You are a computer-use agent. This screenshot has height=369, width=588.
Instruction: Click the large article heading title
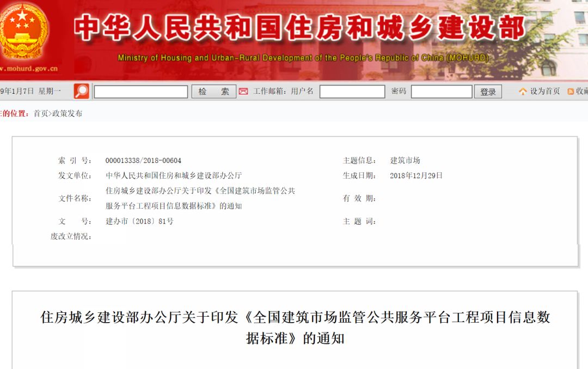tap(295, 328)
